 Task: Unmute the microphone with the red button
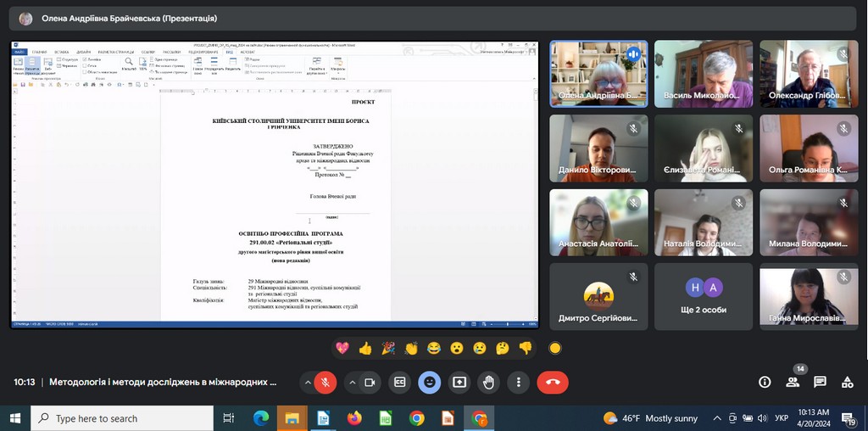[324, 383]
